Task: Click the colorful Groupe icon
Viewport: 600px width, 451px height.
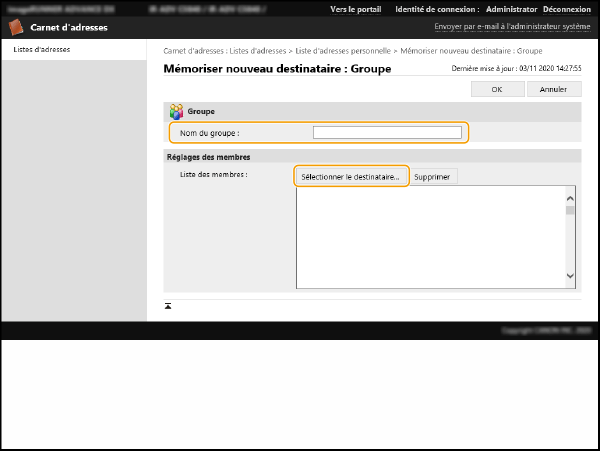Action: 176,112
